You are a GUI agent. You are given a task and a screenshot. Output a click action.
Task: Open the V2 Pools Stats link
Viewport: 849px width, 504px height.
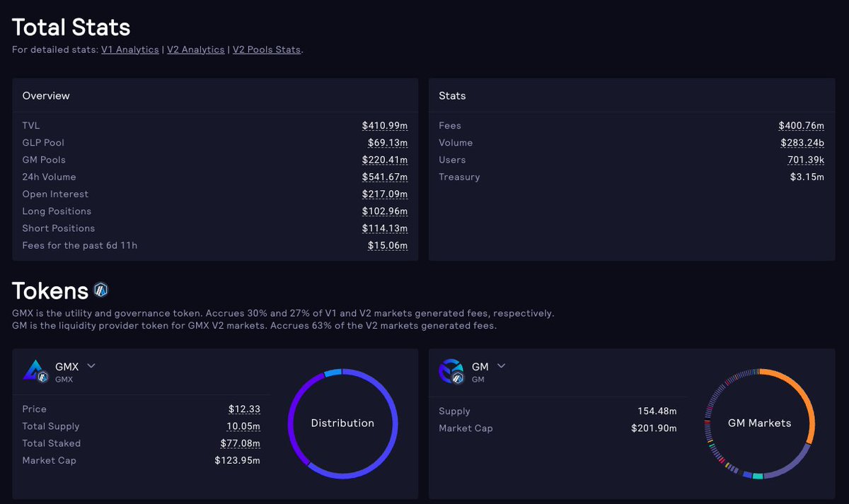267,49
